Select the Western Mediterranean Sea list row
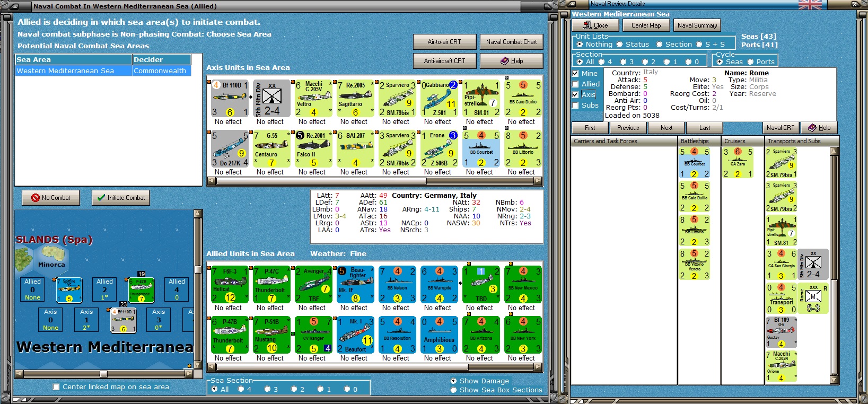The width and height of the screenshot is (868, 404). point(103,71)
